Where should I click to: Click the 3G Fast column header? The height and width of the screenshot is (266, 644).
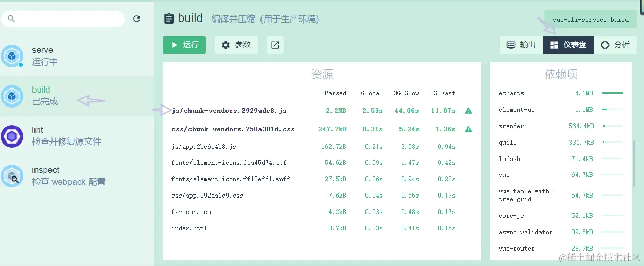coord(443,93)
